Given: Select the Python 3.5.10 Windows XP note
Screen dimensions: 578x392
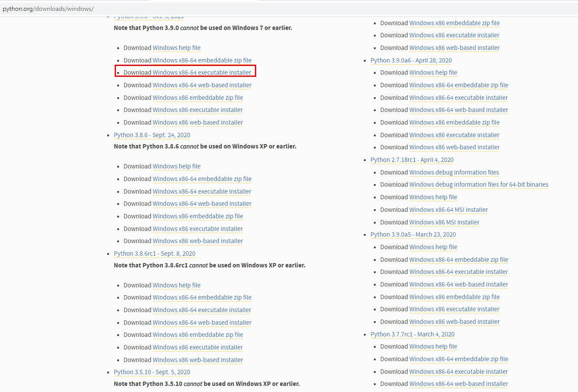Looking at the screenshot, I should [207, 384].
